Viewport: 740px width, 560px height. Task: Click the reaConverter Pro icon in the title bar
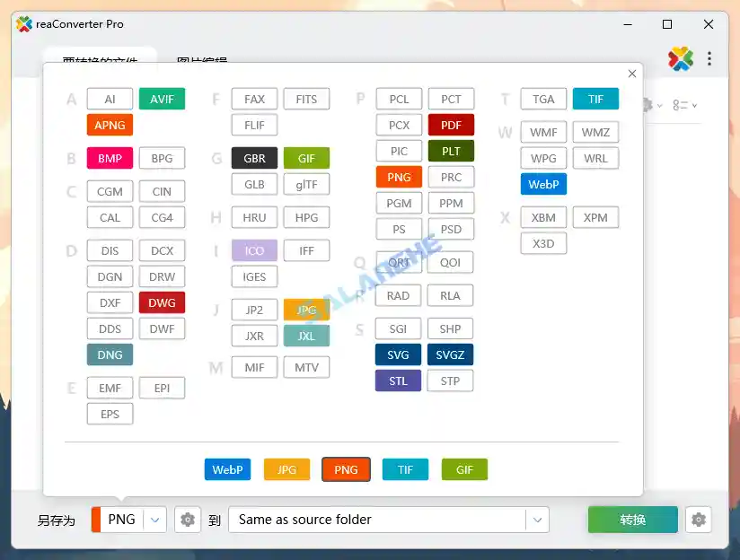22,23
